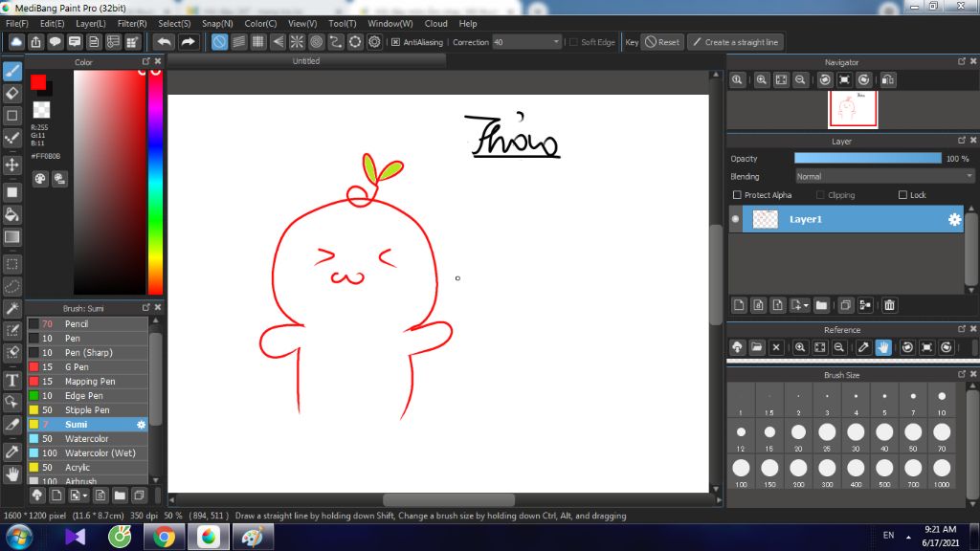This screenshot has height=551, width=980.
Task: Open the Layer menu
Action: [x=91, y=24]
